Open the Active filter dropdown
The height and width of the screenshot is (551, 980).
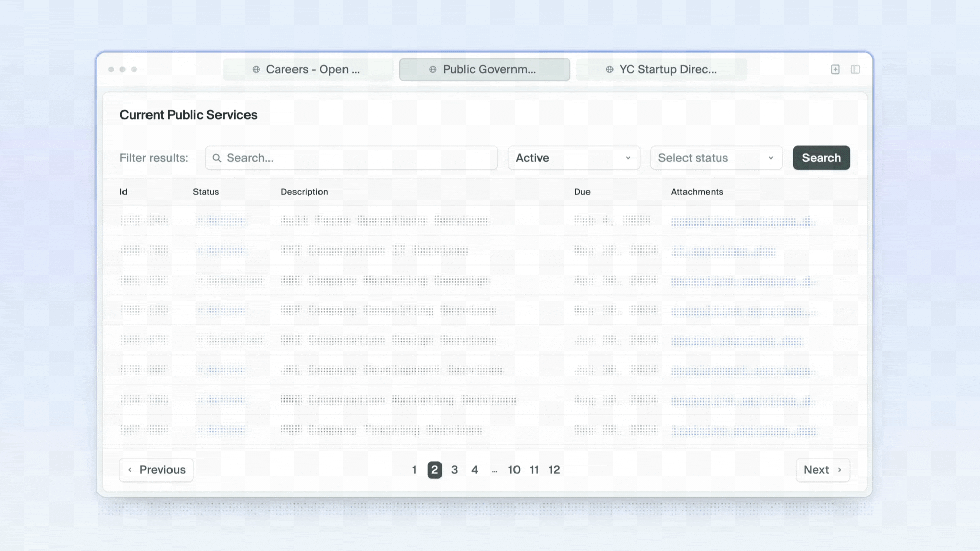coord(573,158)
